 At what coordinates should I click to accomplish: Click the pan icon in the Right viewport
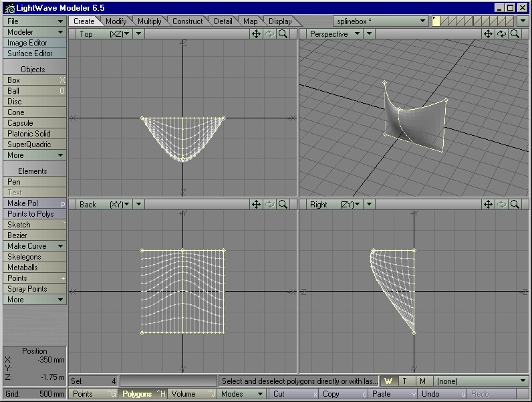(488, 204)
